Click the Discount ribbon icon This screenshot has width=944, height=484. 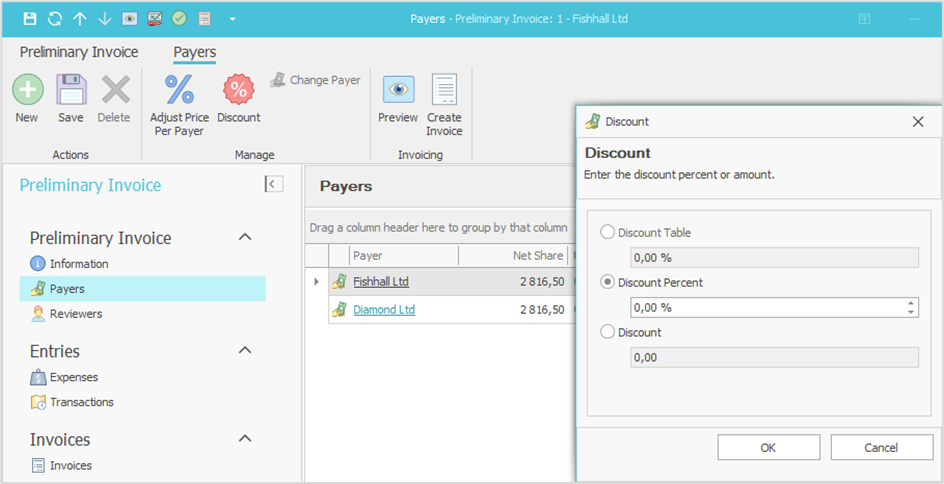coord(238,91)
